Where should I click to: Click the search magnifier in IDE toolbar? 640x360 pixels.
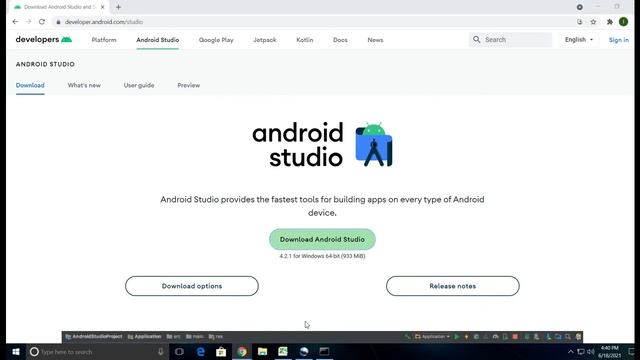click(x=568, y=337)
